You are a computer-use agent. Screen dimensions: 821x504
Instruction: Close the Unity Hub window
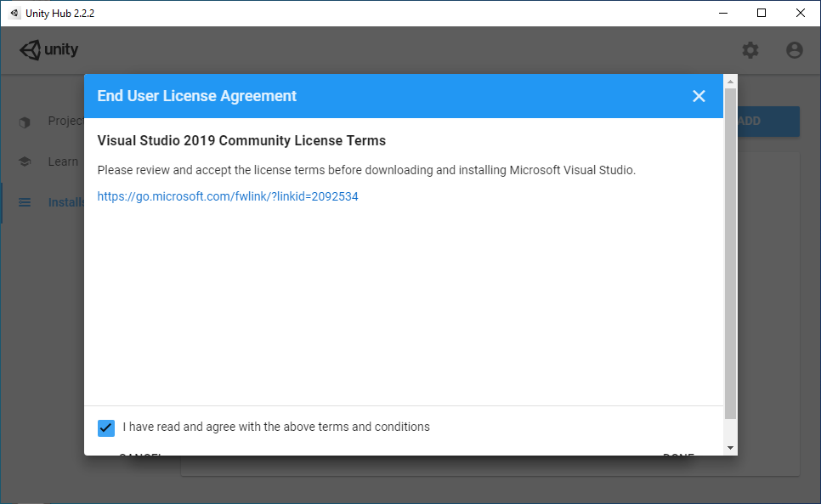coord(801,13)
